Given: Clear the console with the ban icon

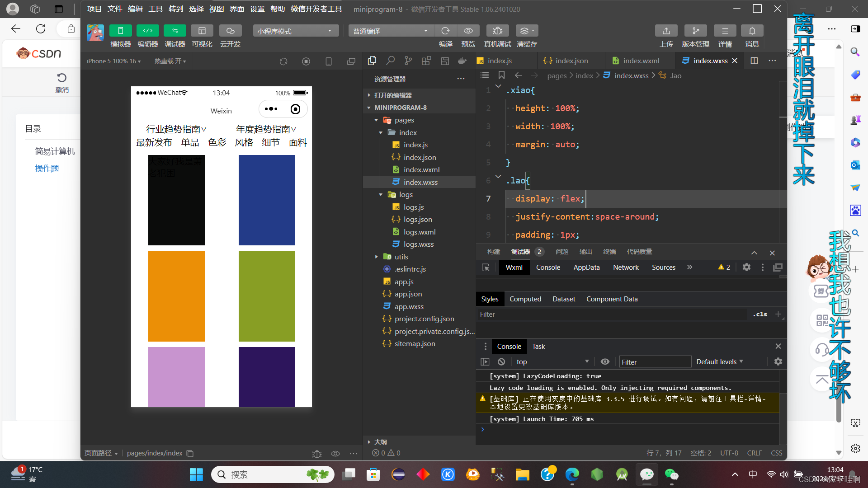Looking at the screenshot, I should pyautogui.click(x=501, y=361).
